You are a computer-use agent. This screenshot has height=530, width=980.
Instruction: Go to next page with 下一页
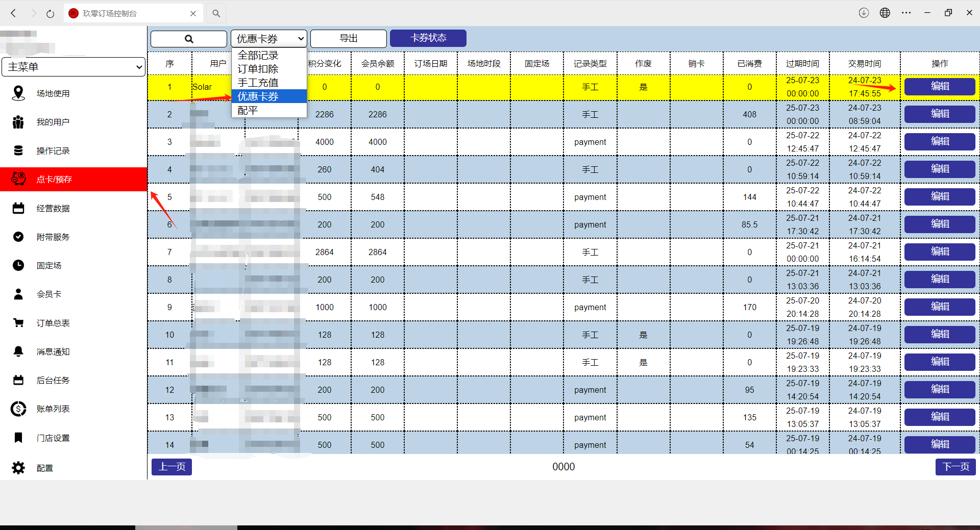(x=955, y=467)
